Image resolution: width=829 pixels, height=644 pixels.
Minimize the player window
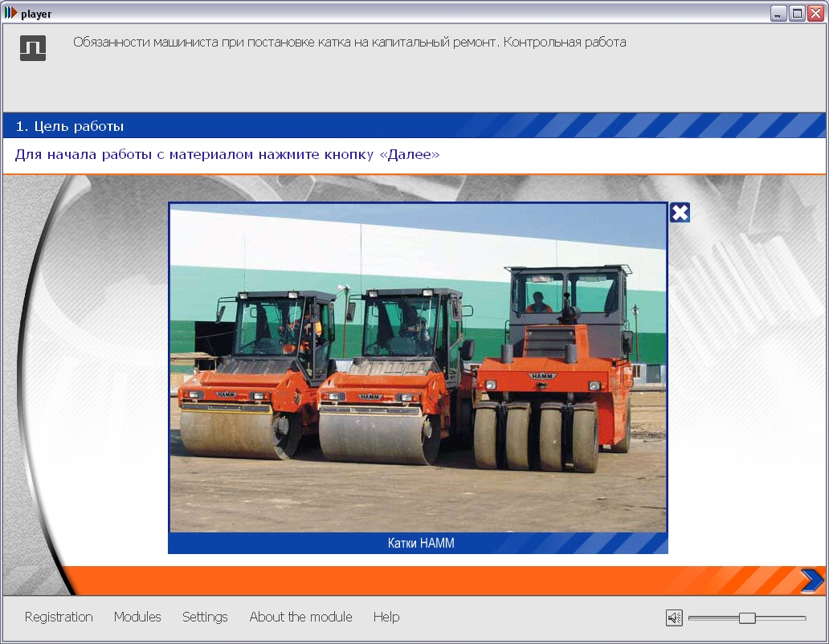(x=778, y=13)
